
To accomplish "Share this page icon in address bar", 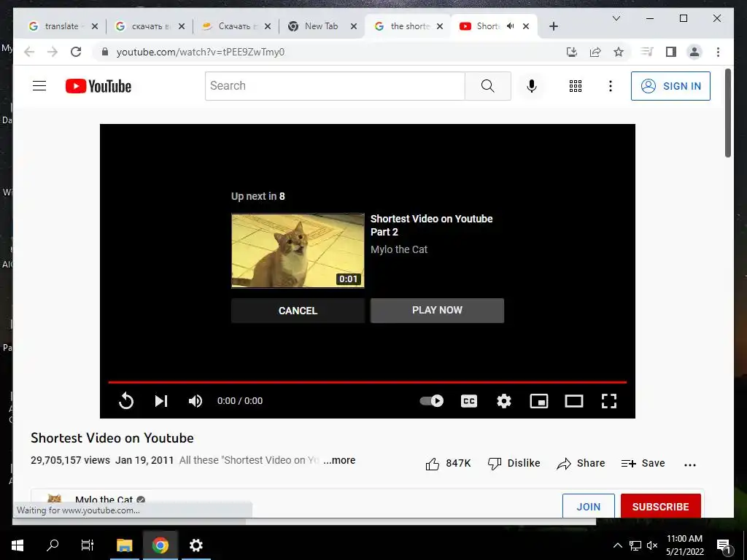I will [x=595, y=52].
